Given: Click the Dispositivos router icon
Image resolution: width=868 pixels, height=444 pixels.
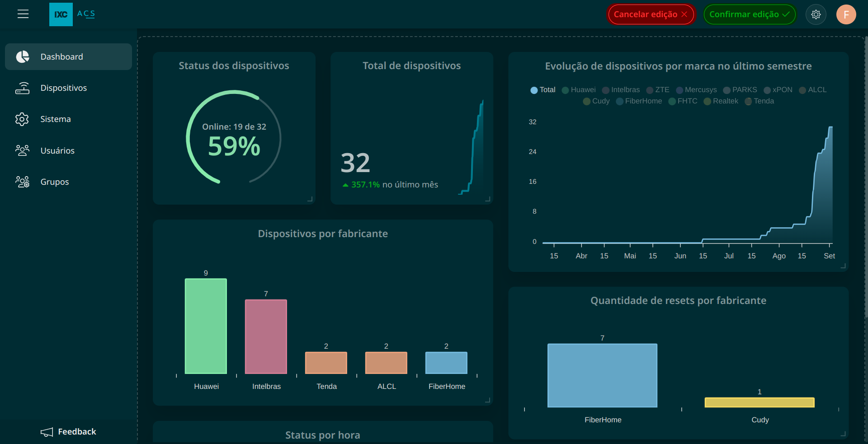Looking at the screenshot, I should click(23, 88).
